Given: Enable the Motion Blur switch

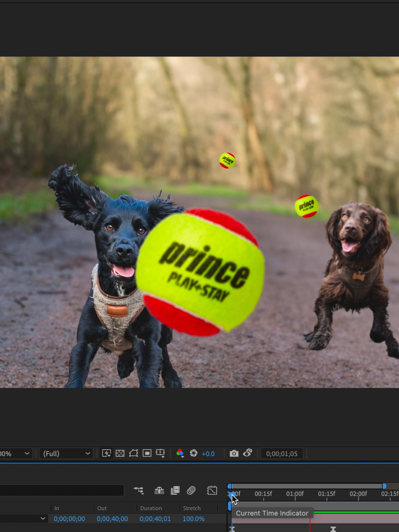Looking at the screenshot, I should coord(191,491).
